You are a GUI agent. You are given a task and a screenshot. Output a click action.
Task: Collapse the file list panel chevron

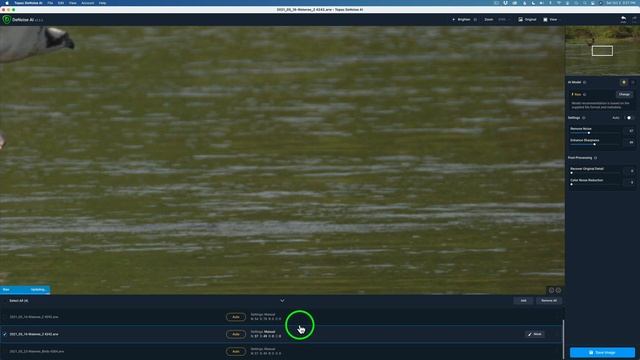282,300
